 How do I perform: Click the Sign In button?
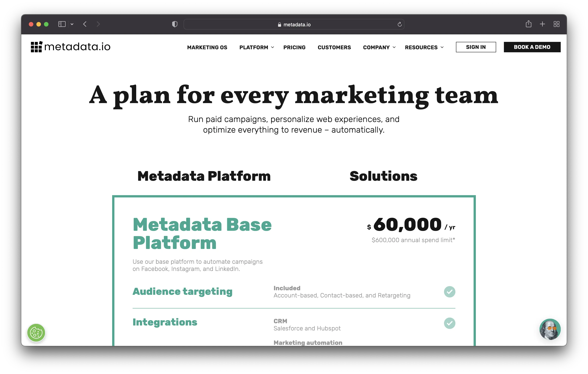tap(476, 47)
